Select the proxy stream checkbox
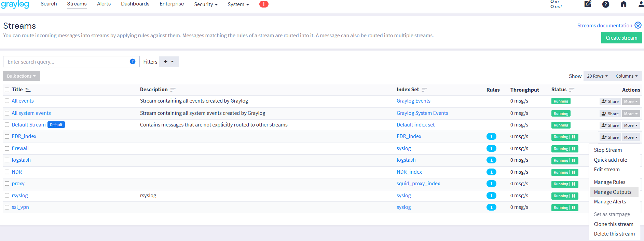The image size is (644, 241). [x=7, y=184]
